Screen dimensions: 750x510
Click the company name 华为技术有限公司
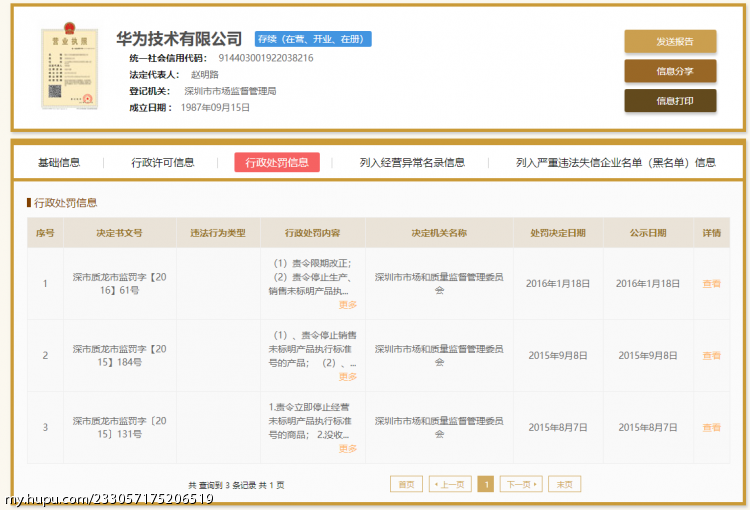(179, 39)
